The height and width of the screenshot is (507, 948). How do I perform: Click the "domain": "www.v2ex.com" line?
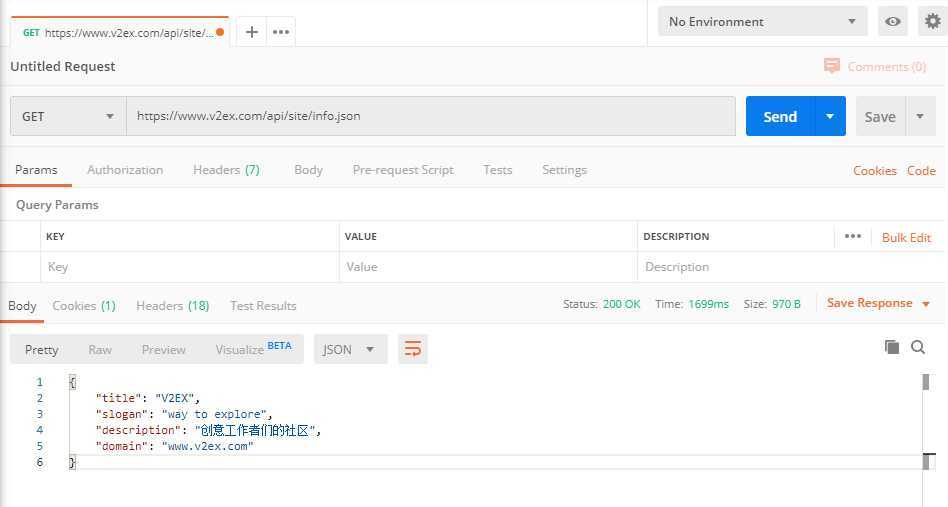click(x=174, y=446)
